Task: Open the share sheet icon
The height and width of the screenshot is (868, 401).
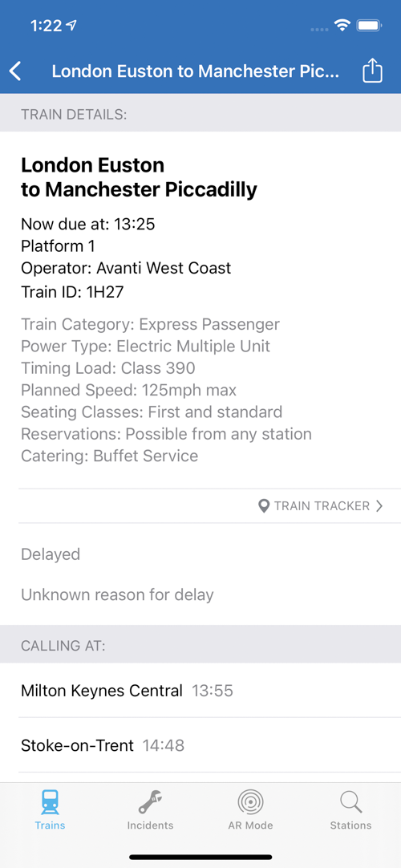Action: click(x=372, y=71)
